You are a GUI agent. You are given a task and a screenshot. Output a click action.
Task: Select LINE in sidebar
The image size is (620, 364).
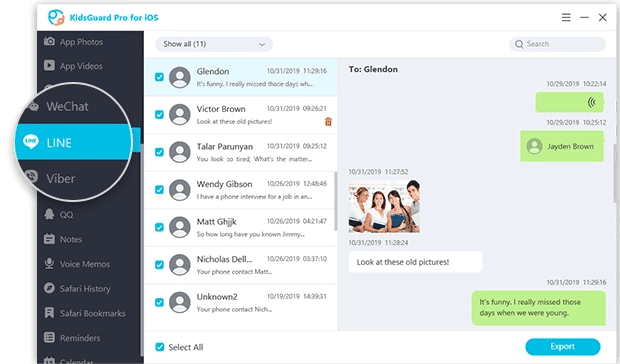point(74,142)
